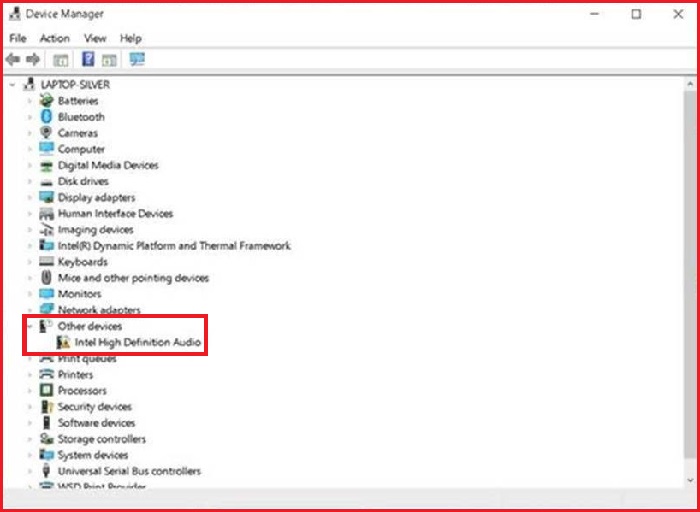Expand the Processors node arrow
Viewport: 700px width, 512px height.
point(30,391)
